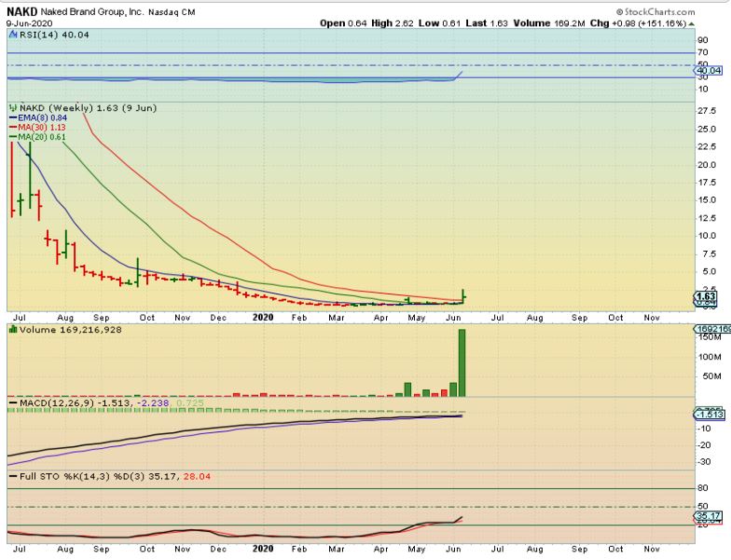Click the 40.04 RSI value axis tag
The image size is (731, 560).
708,70
